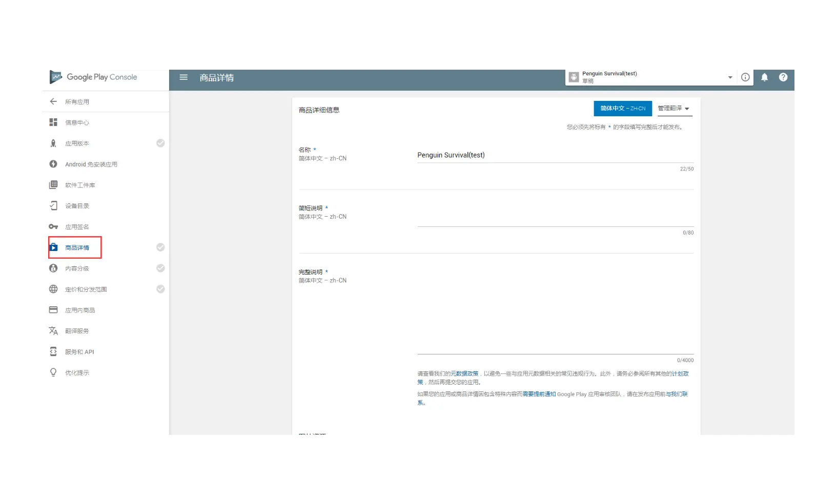Click the Penguin Survival(test) app icon
The width and height of the screenshot is (836, 504).
tap(574, 77)
